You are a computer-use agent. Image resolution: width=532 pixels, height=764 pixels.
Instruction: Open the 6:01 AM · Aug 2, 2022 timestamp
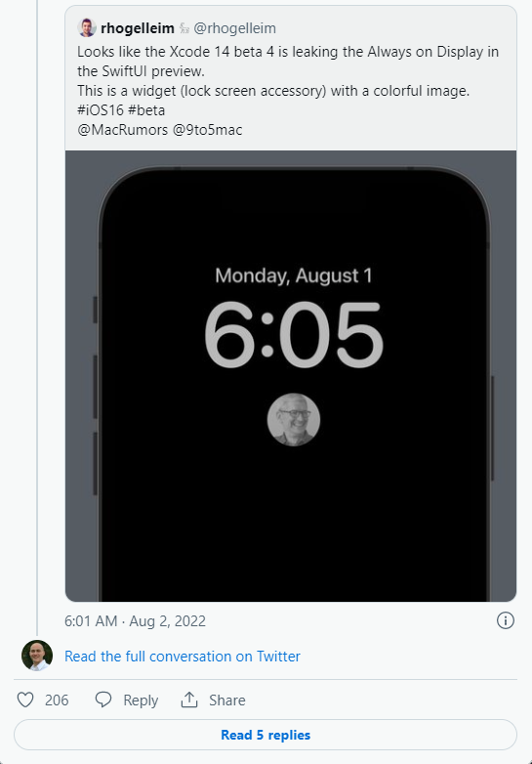click(136, 621)
